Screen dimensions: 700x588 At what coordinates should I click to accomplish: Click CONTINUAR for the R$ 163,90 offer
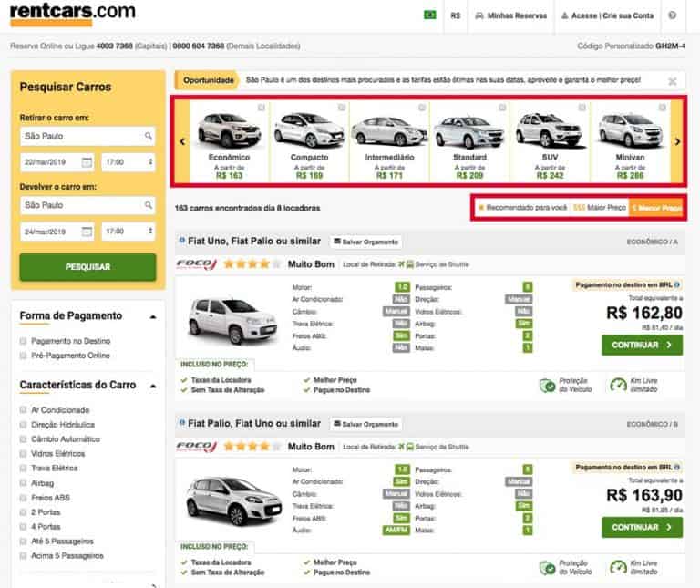click(642, 527)
